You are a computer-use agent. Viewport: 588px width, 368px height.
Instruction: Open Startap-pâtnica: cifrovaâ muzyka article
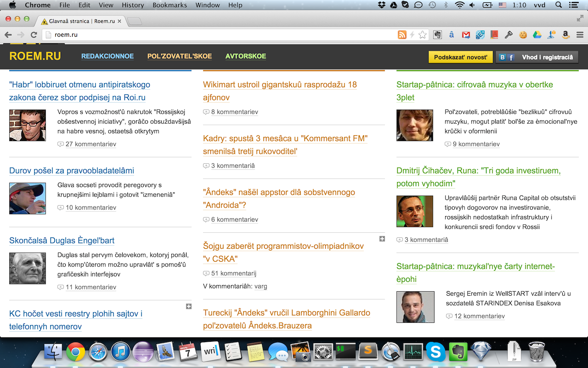pyautogui.click(x=475, y=91)
